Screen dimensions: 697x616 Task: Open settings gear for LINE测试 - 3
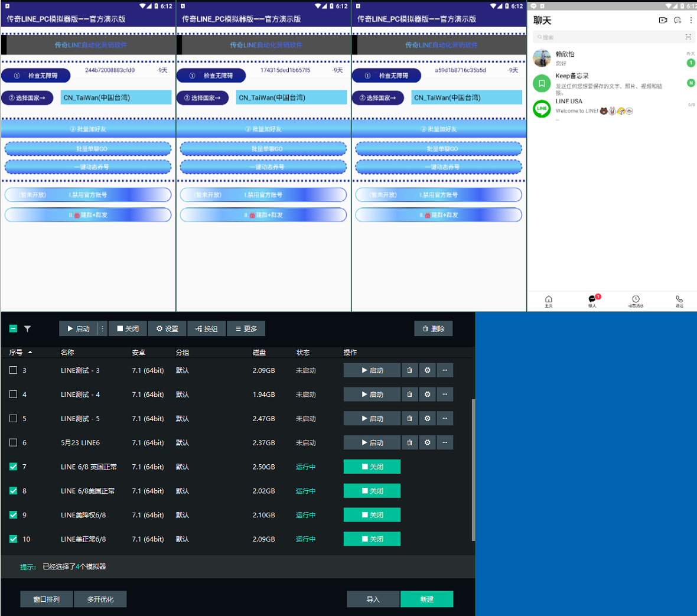coord(427,370)
